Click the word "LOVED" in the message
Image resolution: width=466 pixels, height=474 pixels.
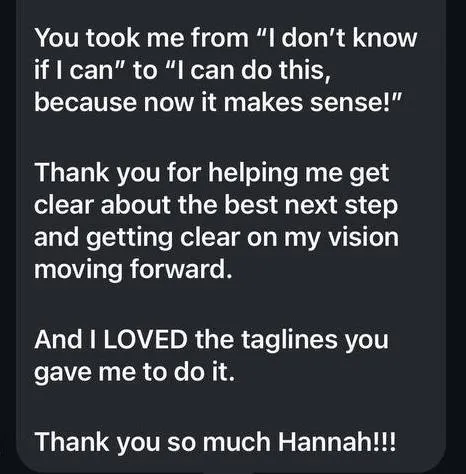point(145,340)
